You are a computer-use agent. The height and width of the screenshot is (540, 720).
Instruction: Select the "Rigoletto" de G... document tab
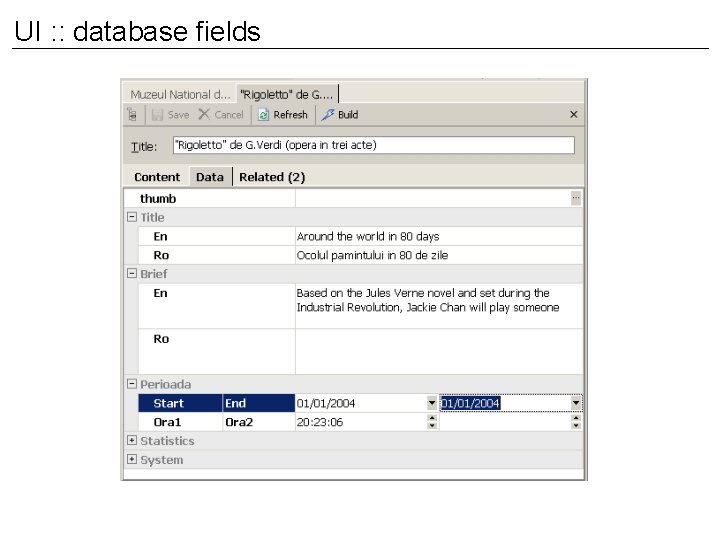click(287, 95)
